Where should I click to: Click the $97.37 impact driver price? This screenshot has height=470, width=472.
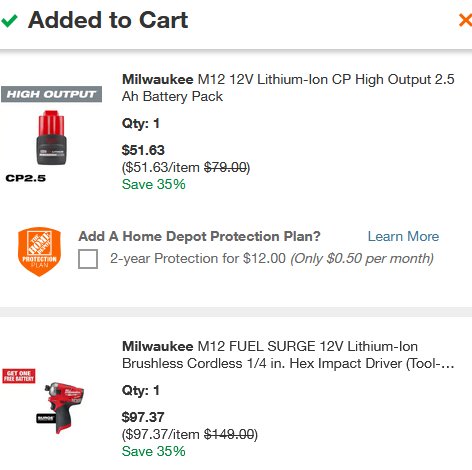tap(143, 417)
